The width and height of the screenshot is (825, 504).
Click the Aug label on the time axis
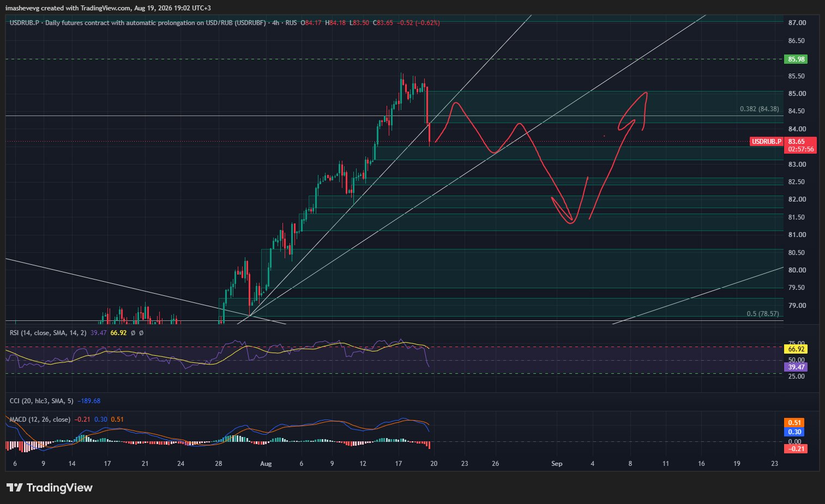pos(266,464)
